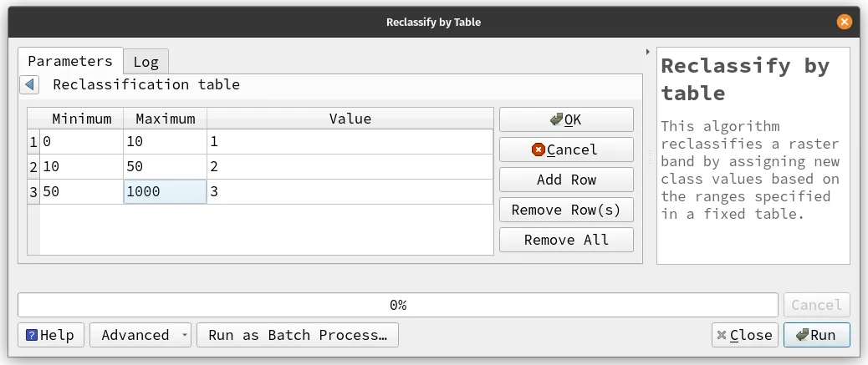Cancel the reclassification table edits
This screenshot has width=868, height=365.
[x=566, y=150]
